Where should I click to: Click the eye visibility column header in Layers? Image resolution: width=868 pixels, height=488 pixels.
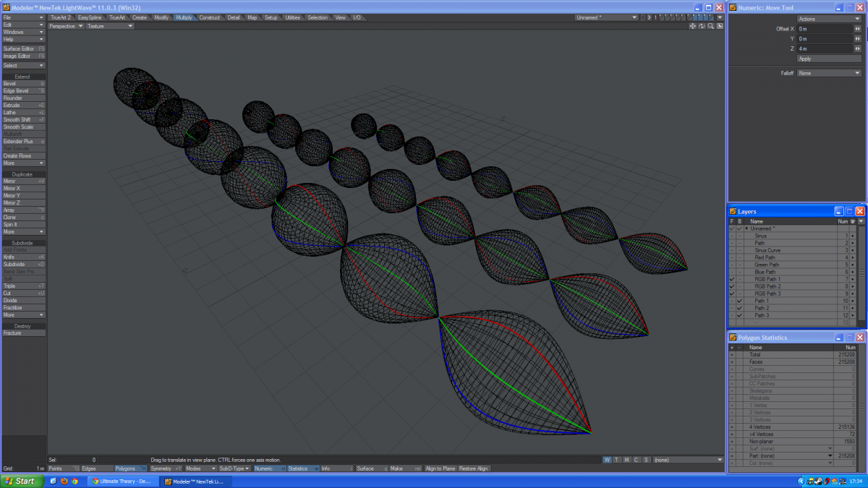pyautogui.click(x=853, y=221)
